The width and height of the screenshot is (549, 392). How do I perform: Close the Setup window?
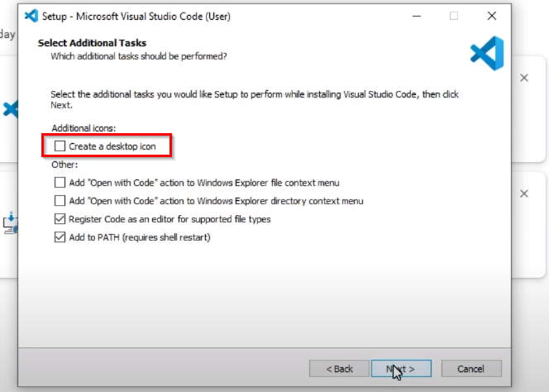[x=492, y=16]
